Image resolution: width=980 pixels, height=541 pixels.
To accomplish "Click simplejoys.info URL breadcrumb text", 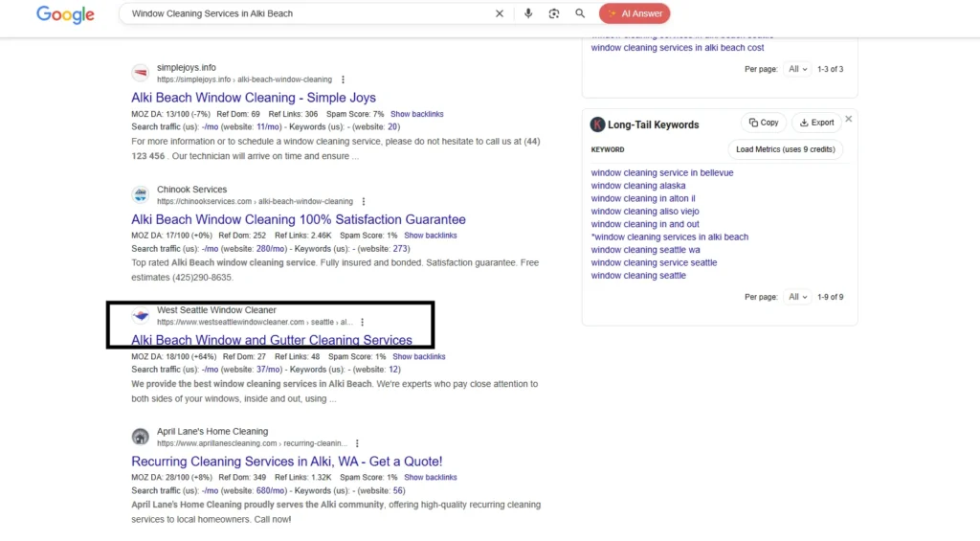I will (x=244, y=80).
